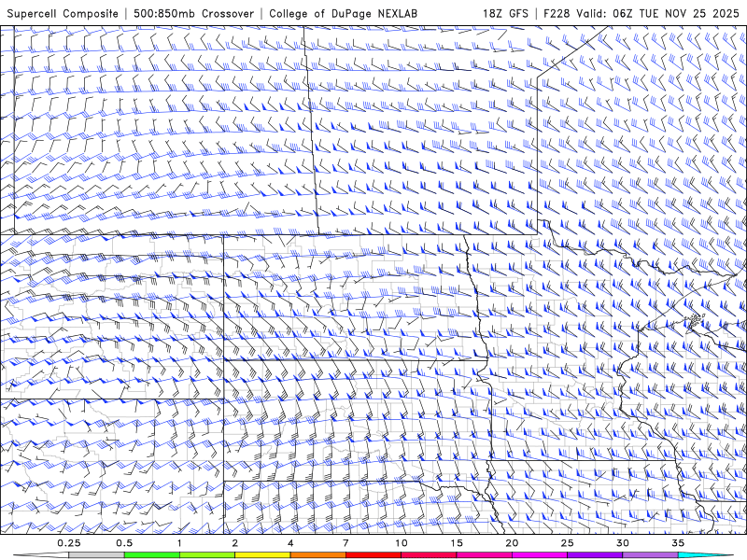Click the cyan arrow end of the color bar
Screen dimensions: 747x560
click(x=706, y=555)
